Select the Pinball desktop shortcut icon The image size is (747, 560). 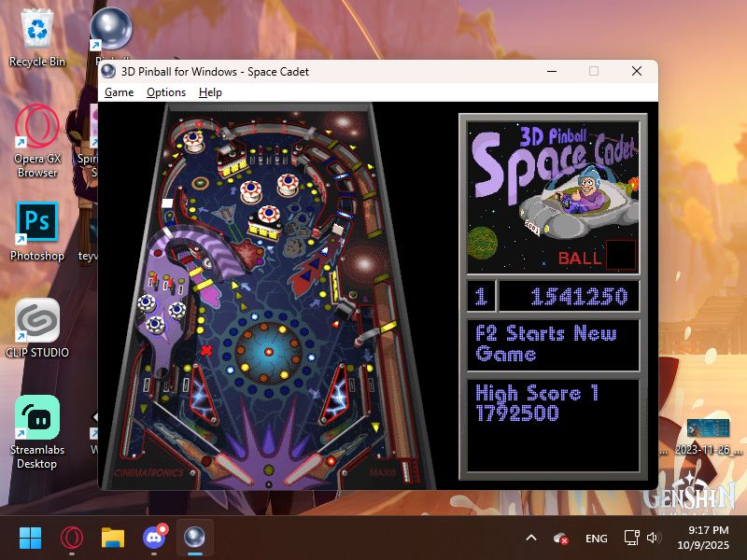tap(111, 29)
